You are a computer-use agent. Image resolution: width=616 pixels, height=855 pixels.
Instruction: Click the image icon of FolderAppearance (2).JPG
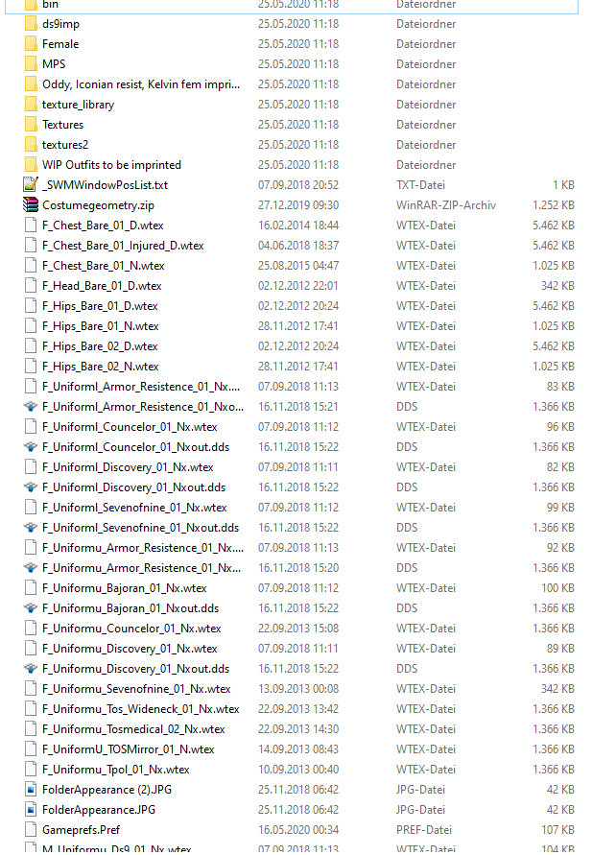[x=31, y=790]
